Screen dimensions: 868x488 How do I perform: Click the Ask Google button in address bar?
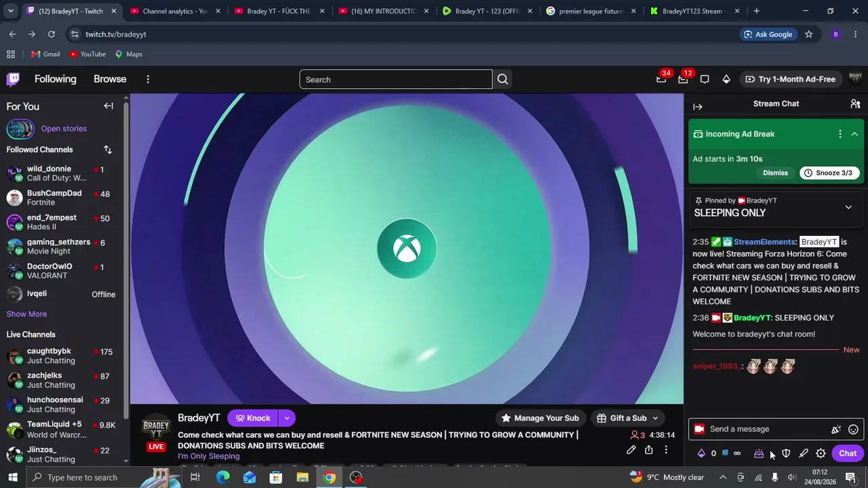tap(768, 35)
